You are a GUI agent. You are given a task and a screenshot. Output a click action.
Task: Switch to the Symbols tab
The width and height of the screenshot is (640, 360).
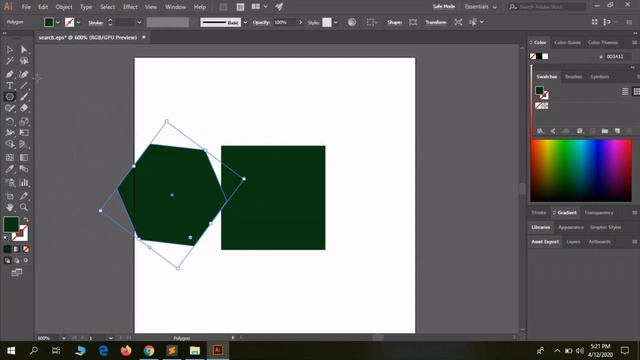pyautogui.click(x=600, y=77)
